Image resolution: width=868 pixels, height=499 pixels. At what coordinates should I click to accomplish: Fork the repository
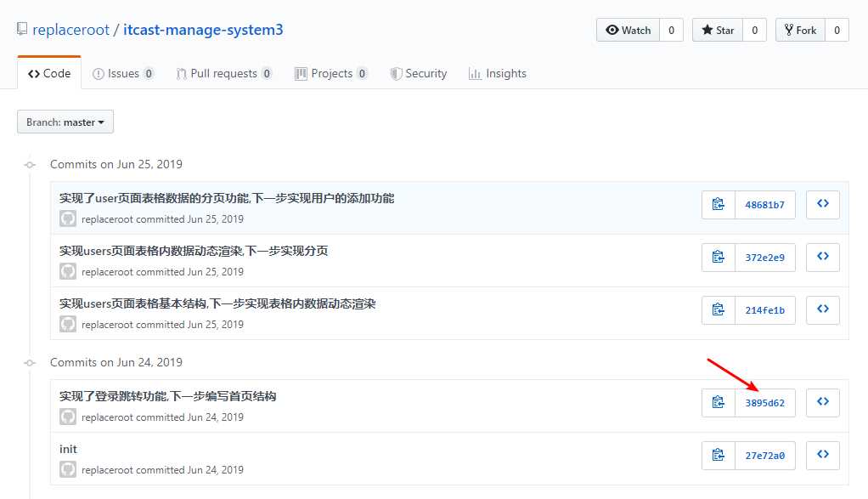[x=800, y=30]
